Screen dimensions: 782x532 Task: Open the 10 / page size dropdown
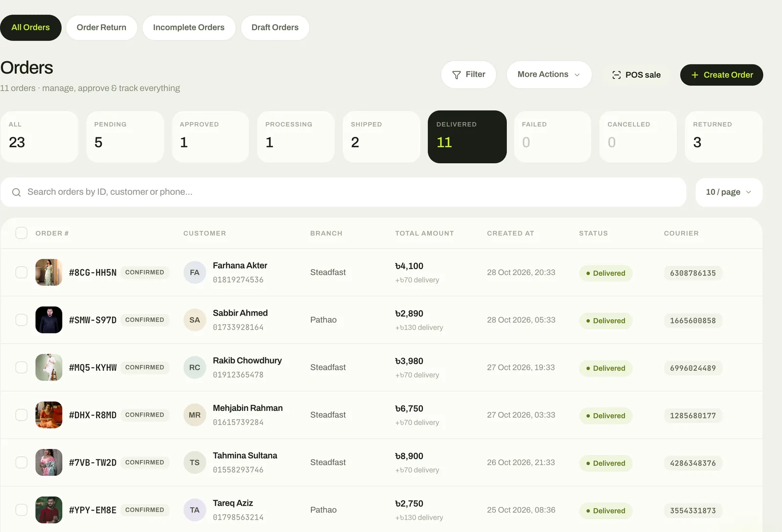coord(729,192)
